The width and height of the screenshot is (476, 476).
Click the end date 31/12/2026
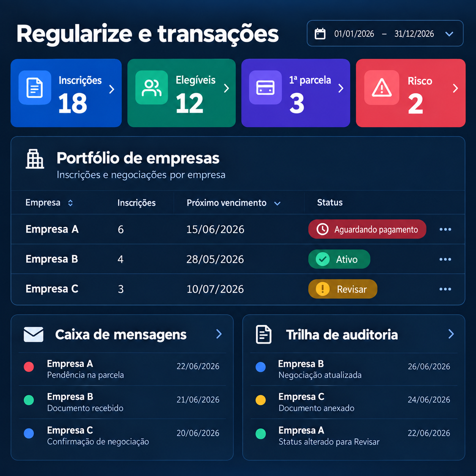414,34
